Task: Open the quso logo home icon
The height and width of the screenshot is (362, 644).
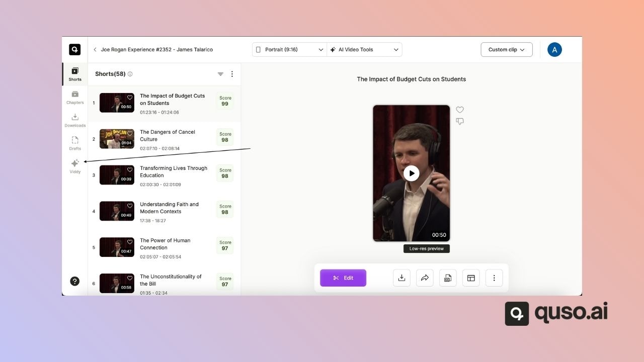Action: click(75, 49)
